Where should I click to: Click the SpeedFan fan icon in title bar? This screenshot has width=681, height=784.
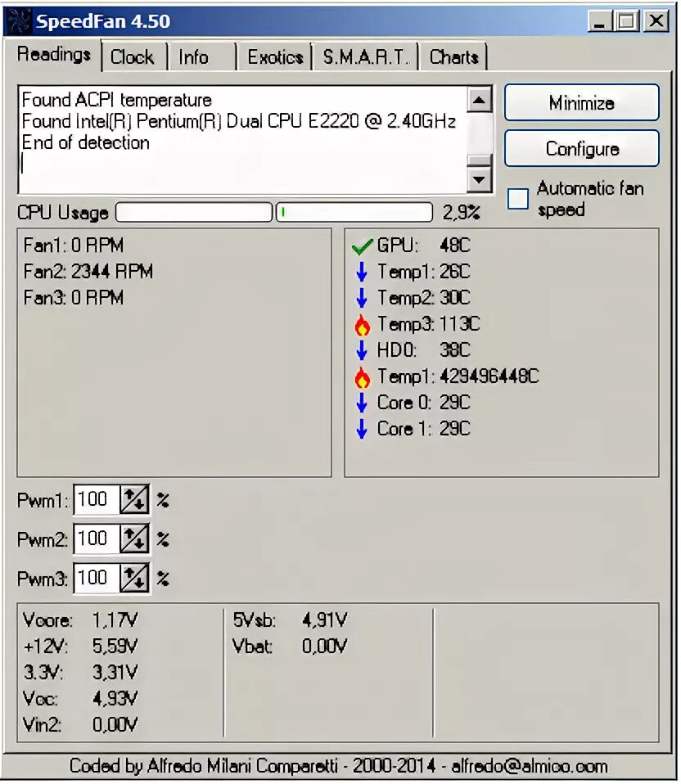(x=19, y=21)
